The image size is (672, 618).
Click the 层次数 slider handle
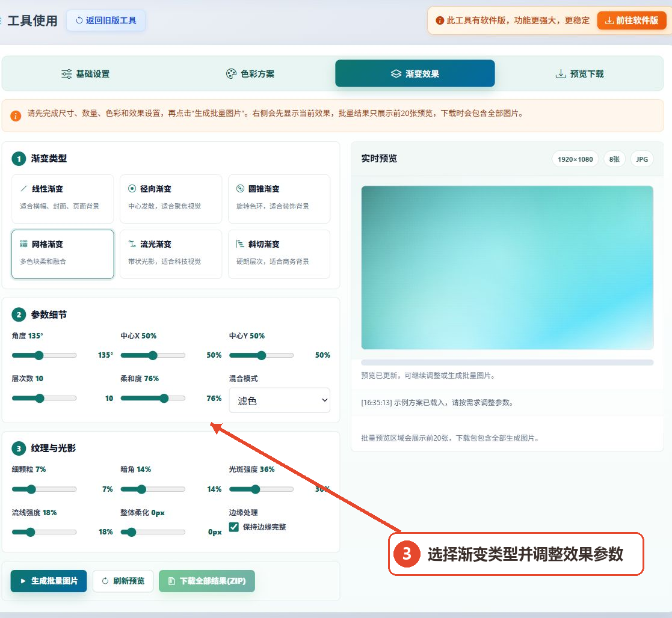tap(40, 399)
